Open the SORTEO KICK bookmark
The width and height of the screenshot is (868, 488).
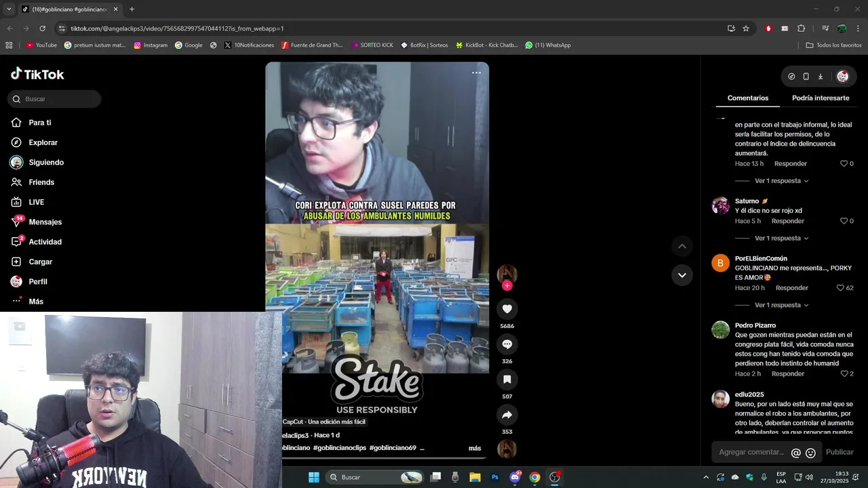(372, 45)
